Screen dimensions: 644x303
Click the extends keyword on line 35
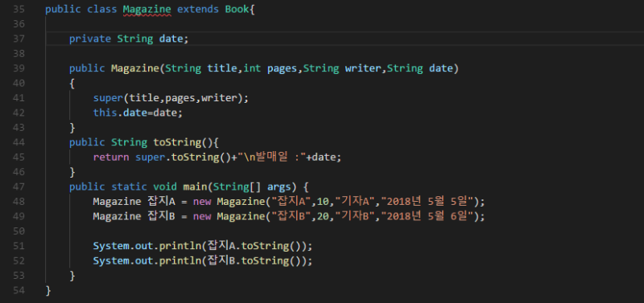198,10
